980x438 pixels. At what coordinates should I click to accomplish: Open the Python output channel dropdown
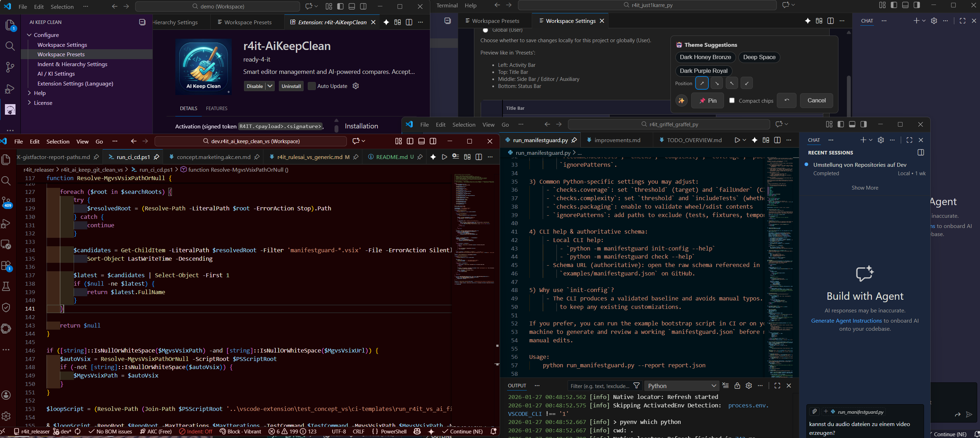click(681, 386)
